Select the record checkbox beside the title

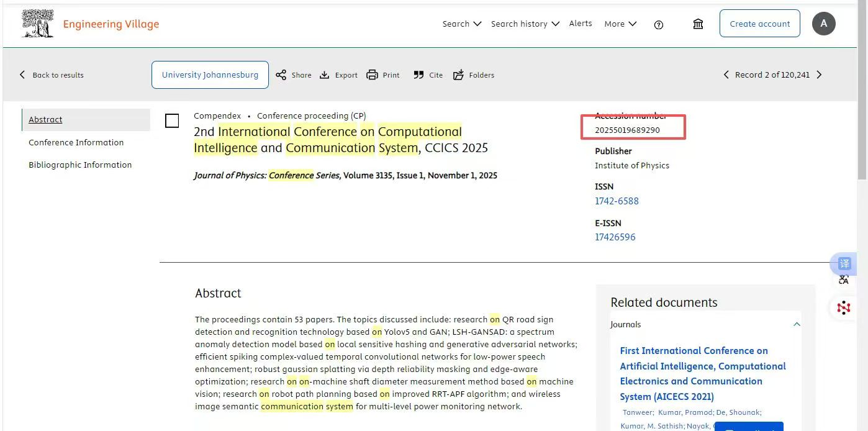pyautogui.click(x=172, y=120)
